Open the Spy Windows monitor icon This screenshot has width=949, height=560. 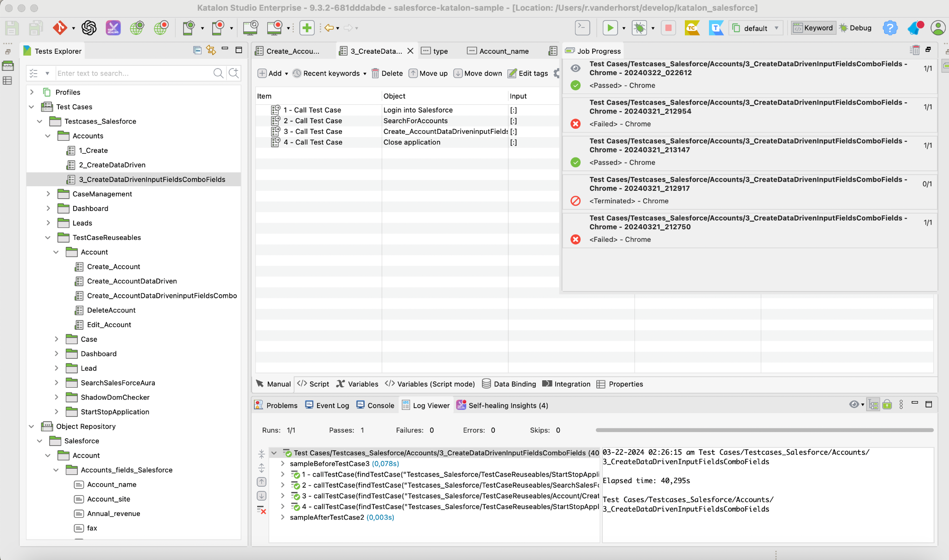coord(251,28)
